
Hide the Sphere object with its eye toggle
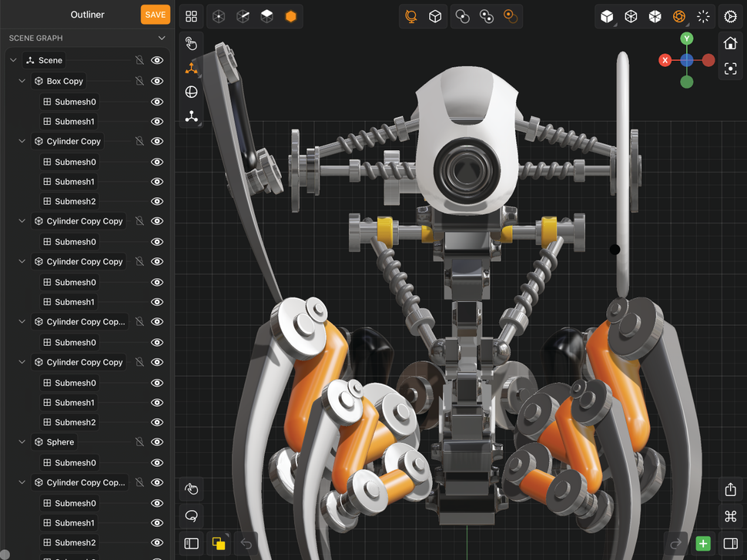coord(157,441)
